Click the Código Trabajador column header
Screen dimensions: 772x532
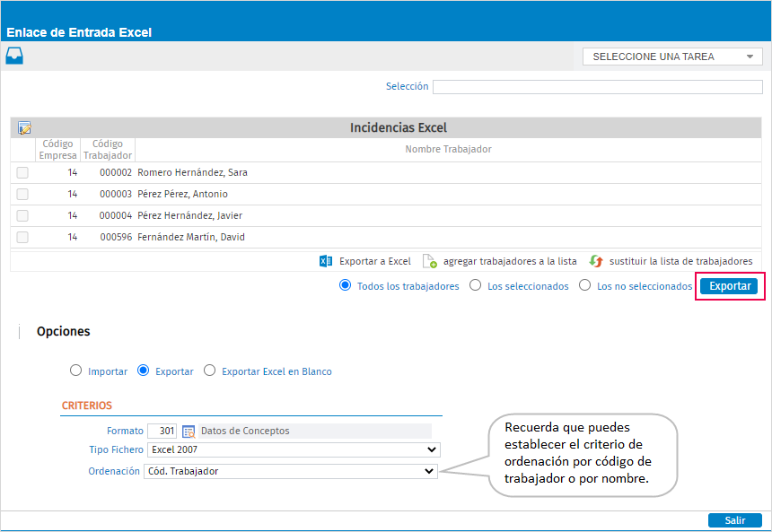click(108, 150)
